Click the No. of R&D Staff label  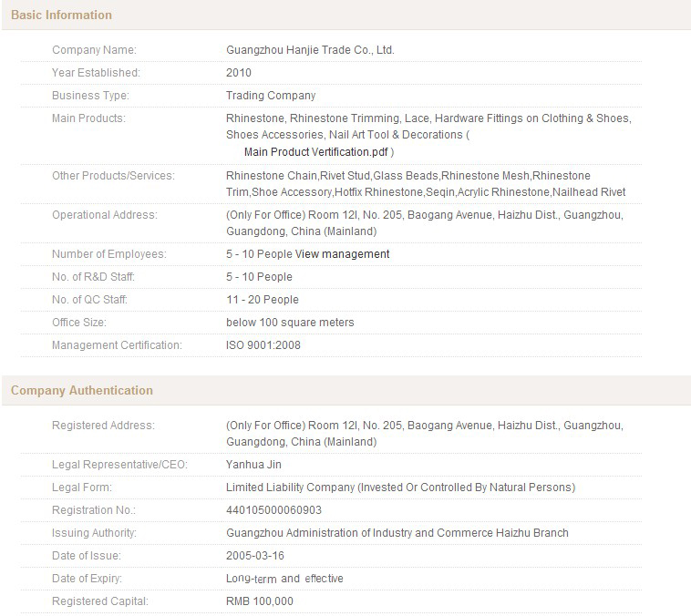point(93,277)
